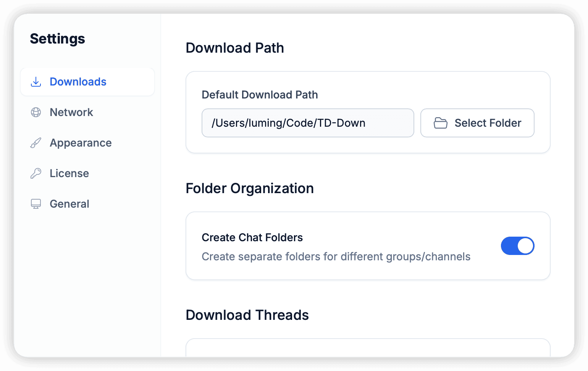
Task: Select the paintbrush icon for Appearance
Action: point(36,143)
